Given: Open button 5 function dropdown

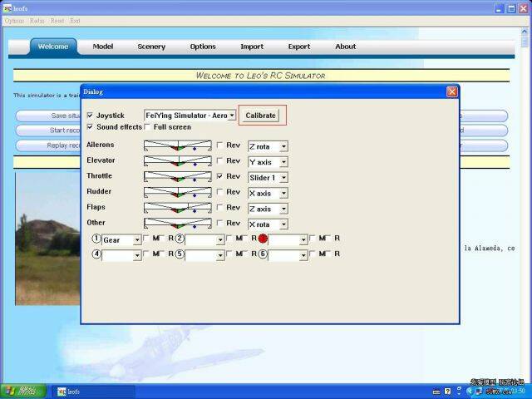Looking at the screenshot, I should click(204, 255).
